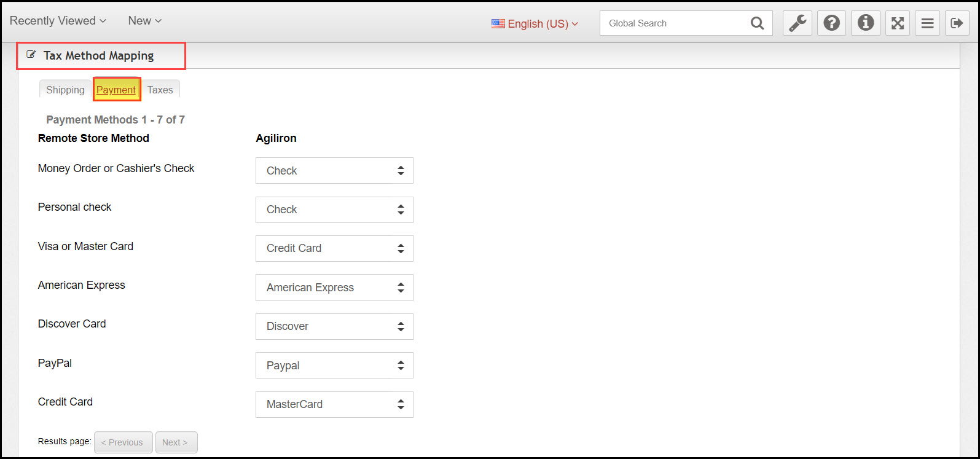Click the fullscreen expand icon
The height and width of the screenshot is (459, 980).
(x=897, y=23)
